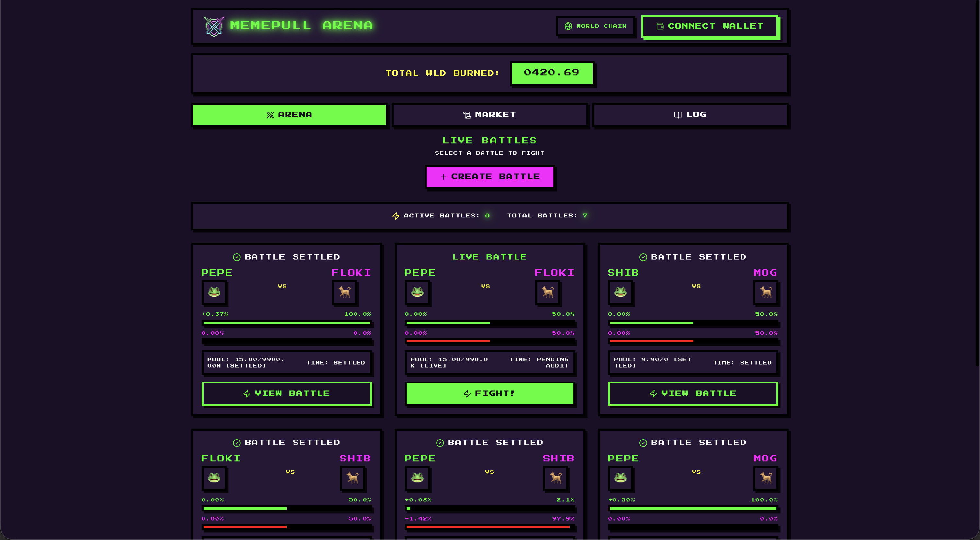980x540 pixels.
Task: Click the Live Battles heading
Action: 490,140
